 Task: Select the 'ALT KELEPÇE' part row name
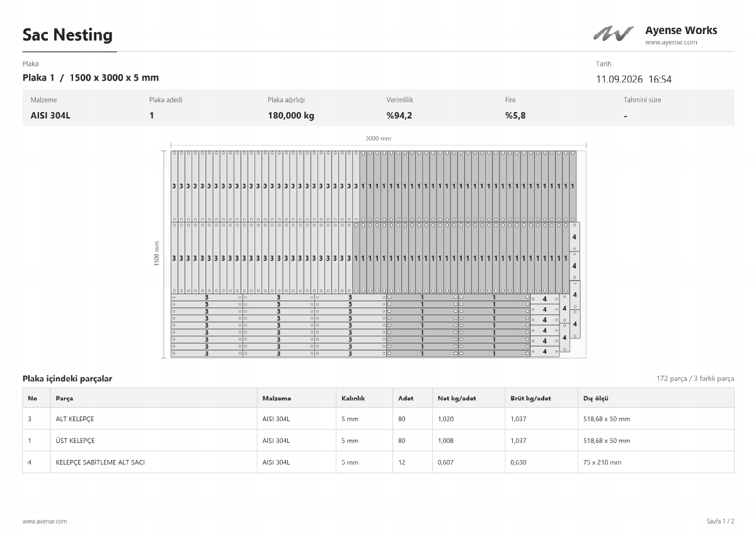(75, 418)
